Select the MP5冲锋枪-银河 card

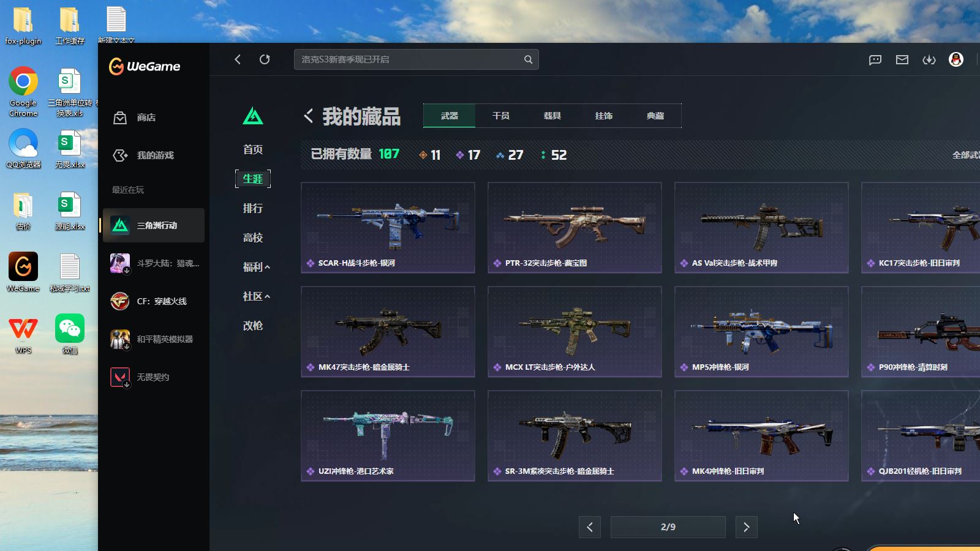point(761,332)
